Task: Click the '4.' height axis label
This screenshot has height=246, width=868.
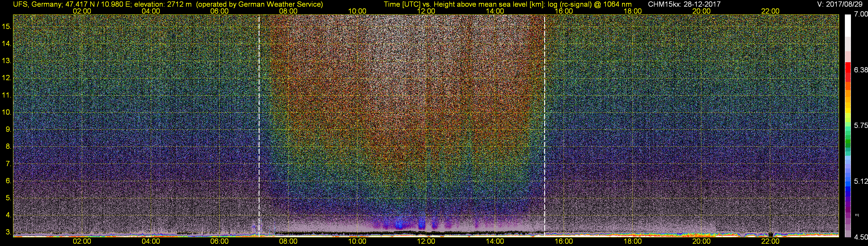Action: 8,215
